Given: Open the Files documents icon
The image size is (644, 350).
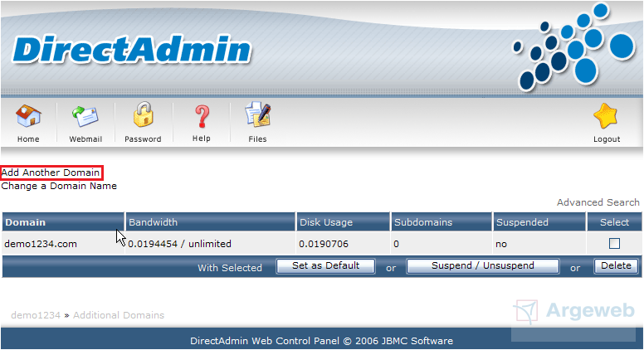Looking at the screenshot, I should 257,114.
